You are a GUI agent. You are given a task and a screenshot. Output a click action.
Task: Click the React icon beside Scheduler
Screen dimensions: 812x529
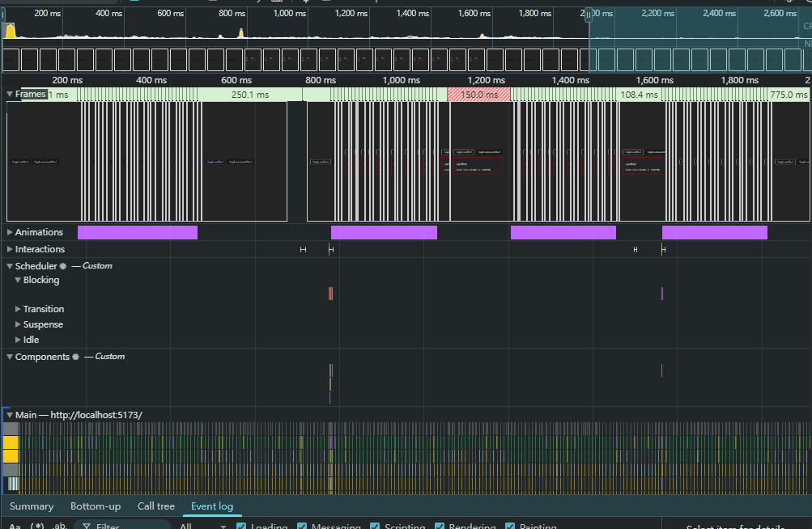(x=63, y=266)
